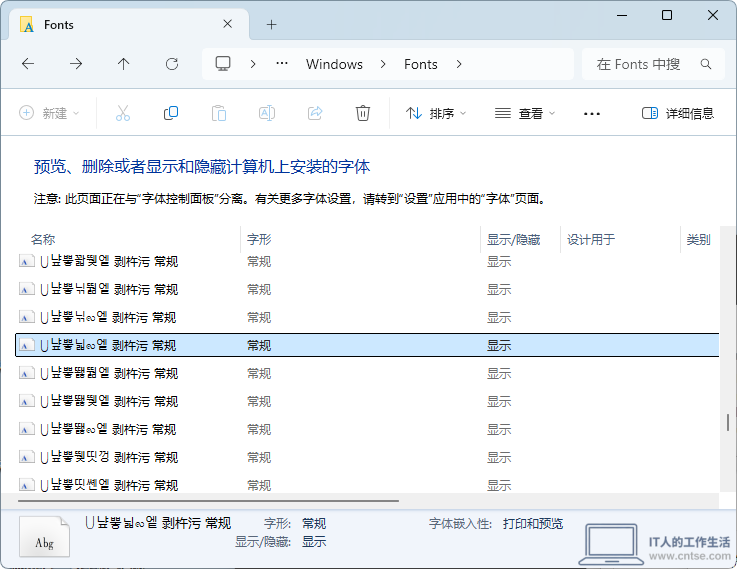Image resolution: width=737 pixels, height=569 pixels.
Task: Click the Rename icon in toolbar
Action: 267,113
